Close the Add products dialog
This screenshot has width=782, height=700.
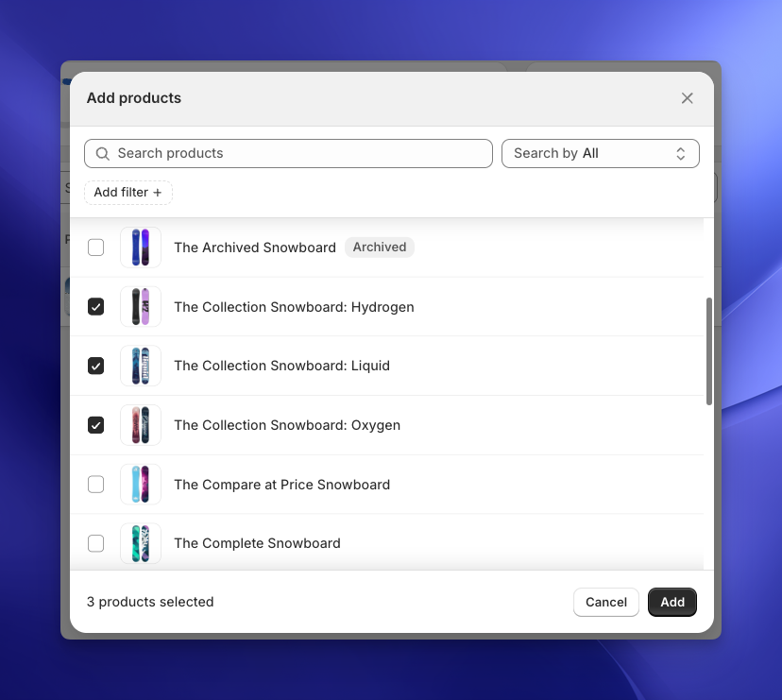[x=687, y=98]
